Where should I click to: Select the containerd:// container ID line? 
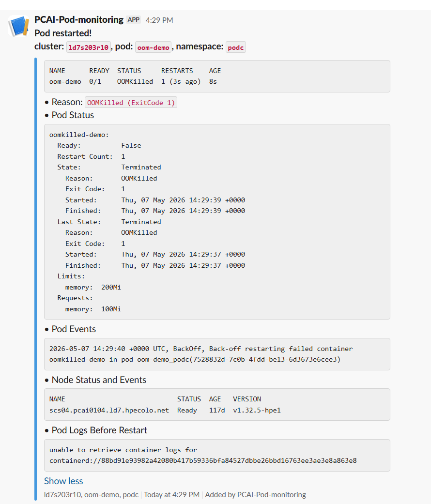tap(203, 460)
